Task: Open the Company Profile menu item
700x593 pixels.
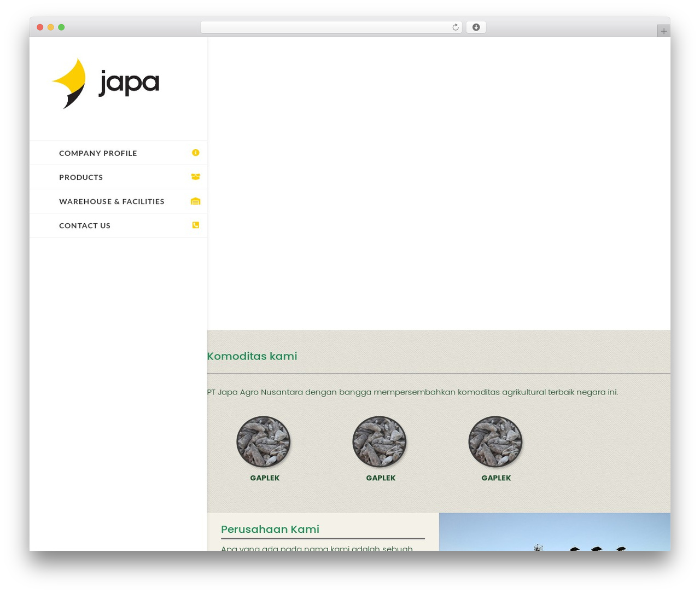Action: pos(118,153)
